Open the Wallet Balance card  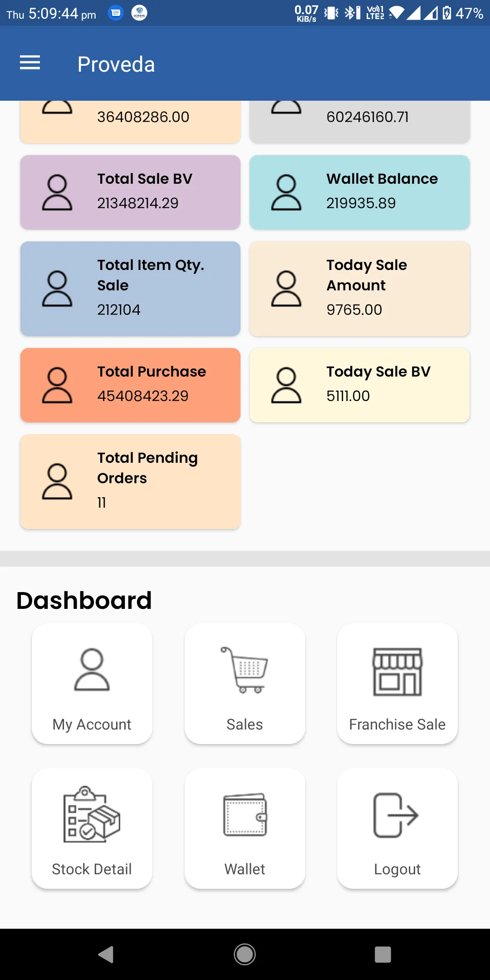click(359, 192)
